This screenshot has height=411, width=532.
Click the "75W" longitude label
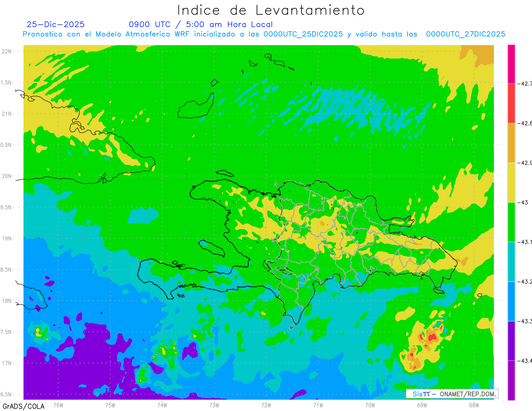[110, 405]
